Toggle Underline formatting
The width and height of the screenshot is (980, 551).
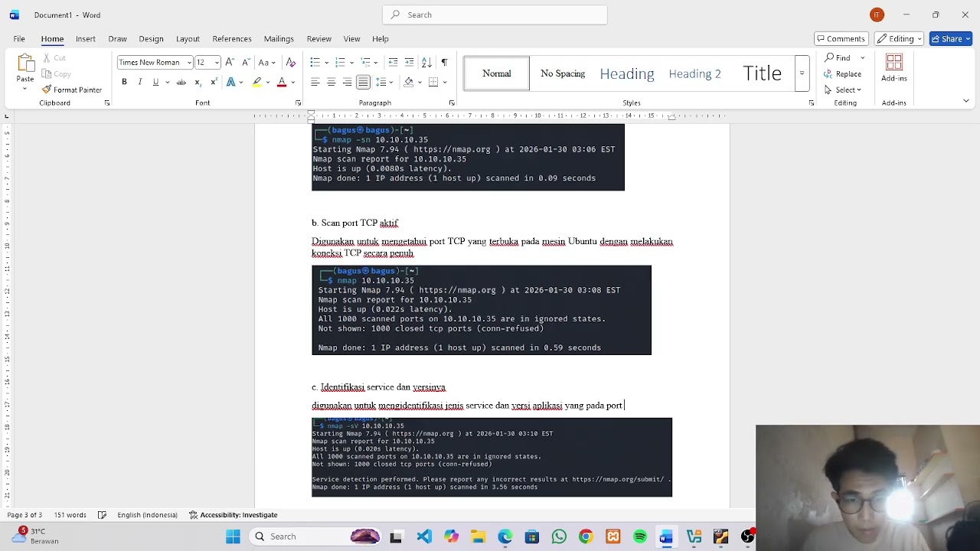tap(155, 82)
